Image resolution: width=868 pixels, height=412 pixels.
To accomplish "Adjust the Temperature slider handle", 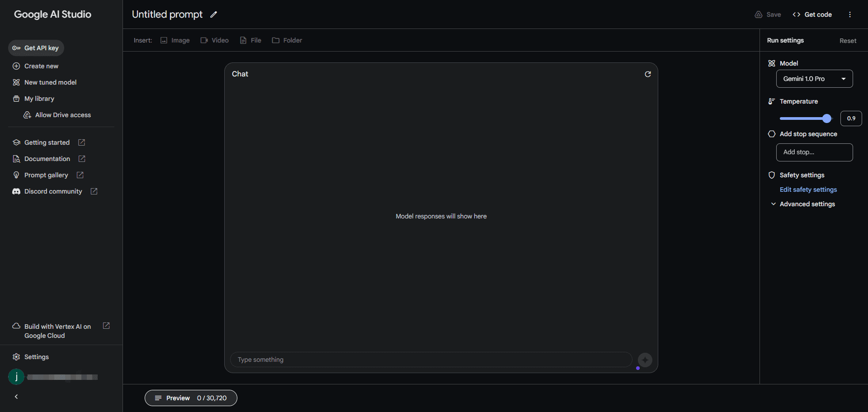I will point(827,118).
